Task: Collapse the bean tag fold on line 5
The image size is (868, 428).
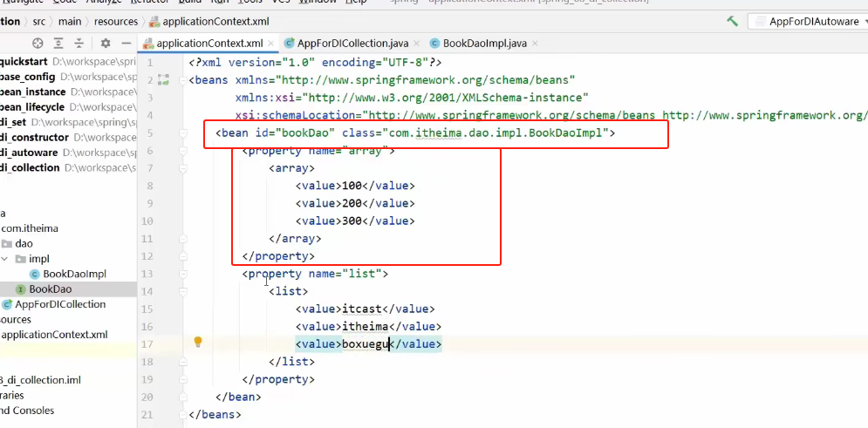Action: 183,133
